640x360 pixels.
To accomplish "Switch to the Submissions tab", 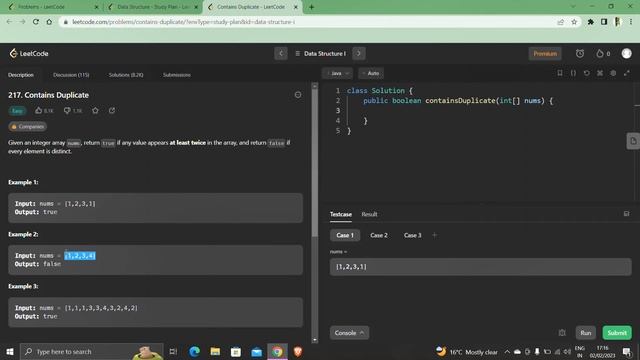I will point(177,75).
